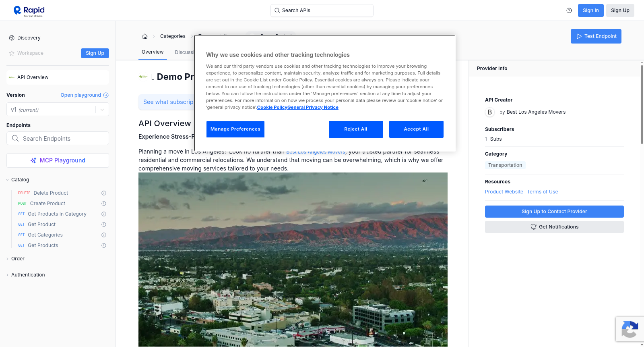The image size is (644, 347).
Task: Click the API Creator avatar B
Action: click(x=490, y=112)
